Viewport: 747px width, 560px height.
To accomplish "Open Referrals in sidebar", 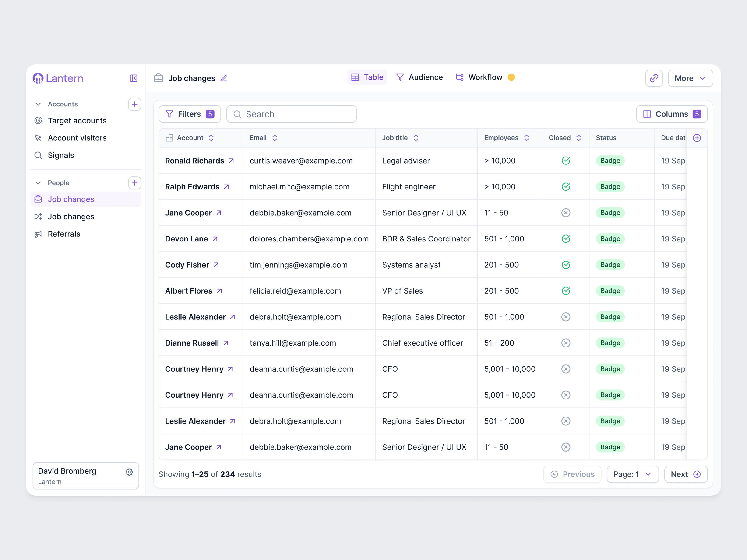I will coord(86,234).
